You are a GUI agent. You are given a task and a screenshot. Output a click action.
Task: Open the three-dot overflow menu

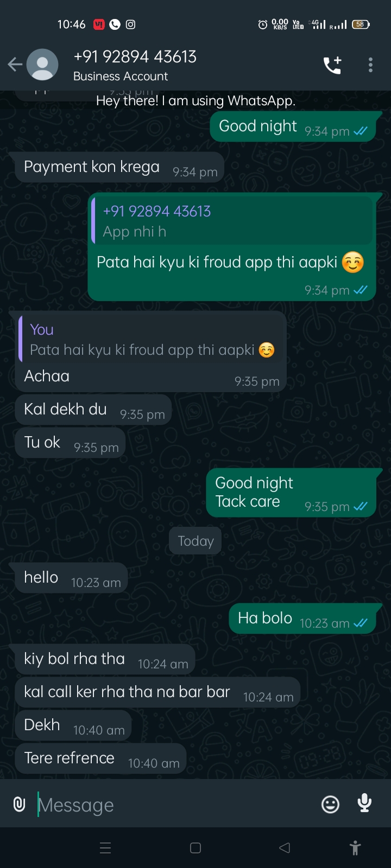click(x=370, y=65)
